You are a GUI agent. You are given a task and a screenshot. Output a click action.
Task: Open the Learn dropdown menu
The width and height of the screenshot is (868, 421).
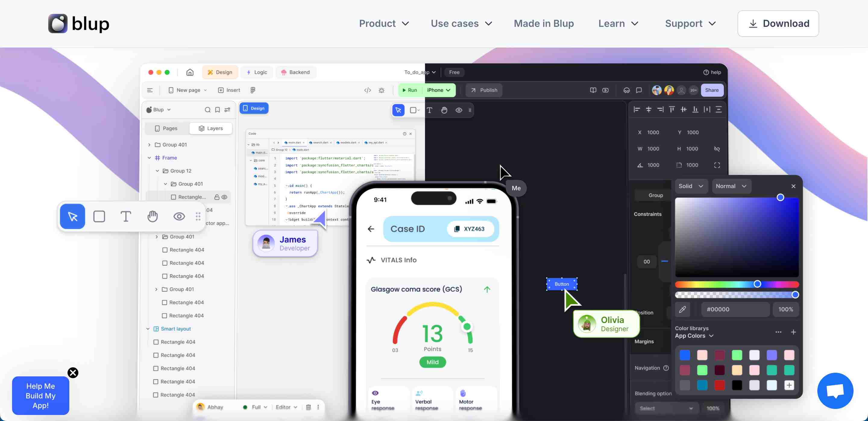click(x=618, y=23)
